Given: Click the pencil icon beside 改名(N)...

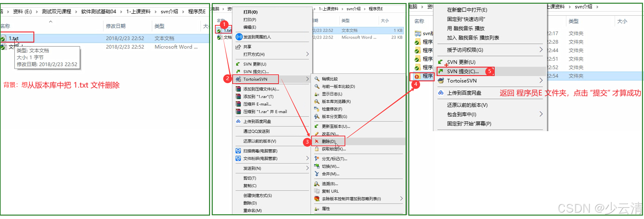Looking at the screenshot, I should [317, 134].
